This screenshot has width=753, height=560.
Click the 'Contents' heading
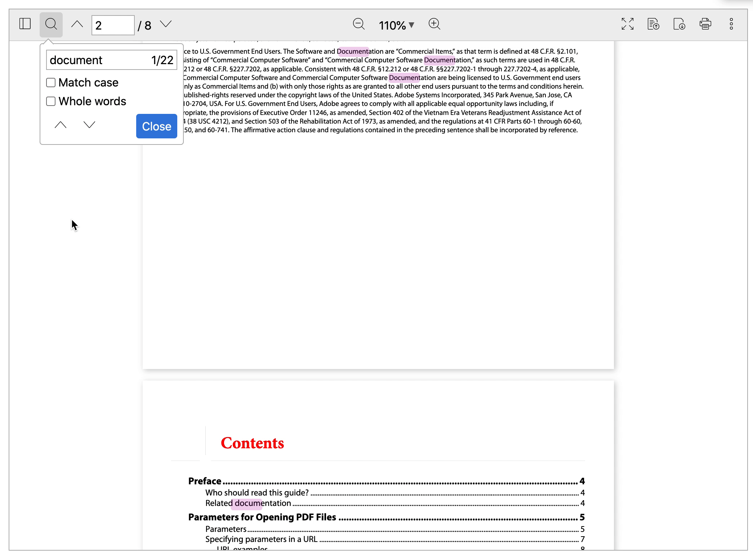click(x=252, y=443)
